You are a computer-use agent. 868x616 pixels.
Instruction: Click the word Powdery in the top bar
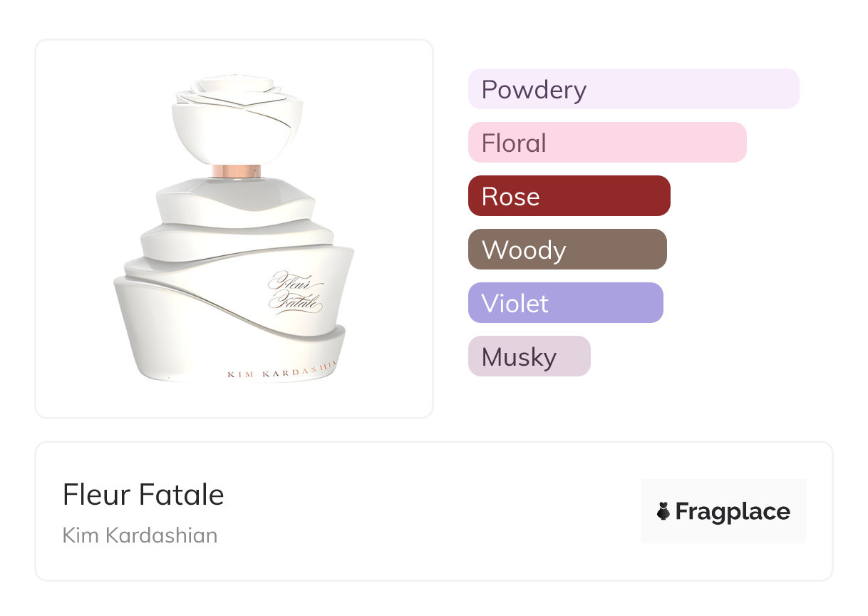pos(534,89)
